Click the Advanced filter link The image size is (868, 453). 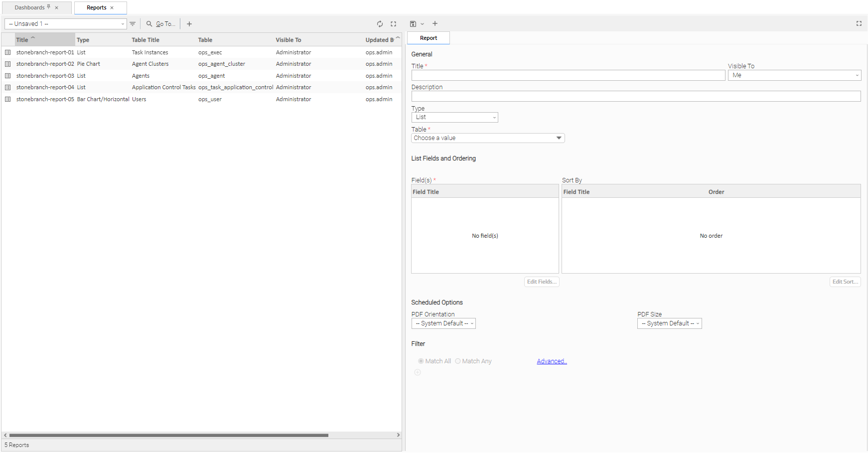[552, 361]
